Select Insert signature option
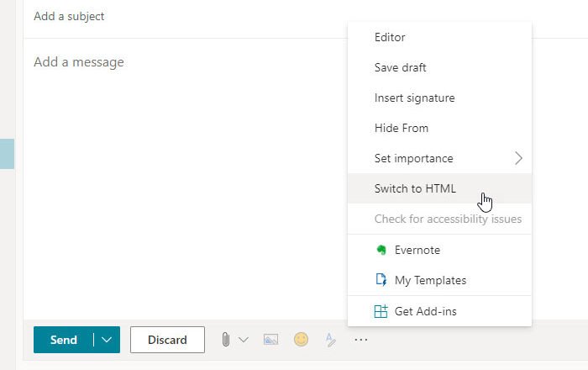The width and height of the screenshot is (588, 370). 439,98
